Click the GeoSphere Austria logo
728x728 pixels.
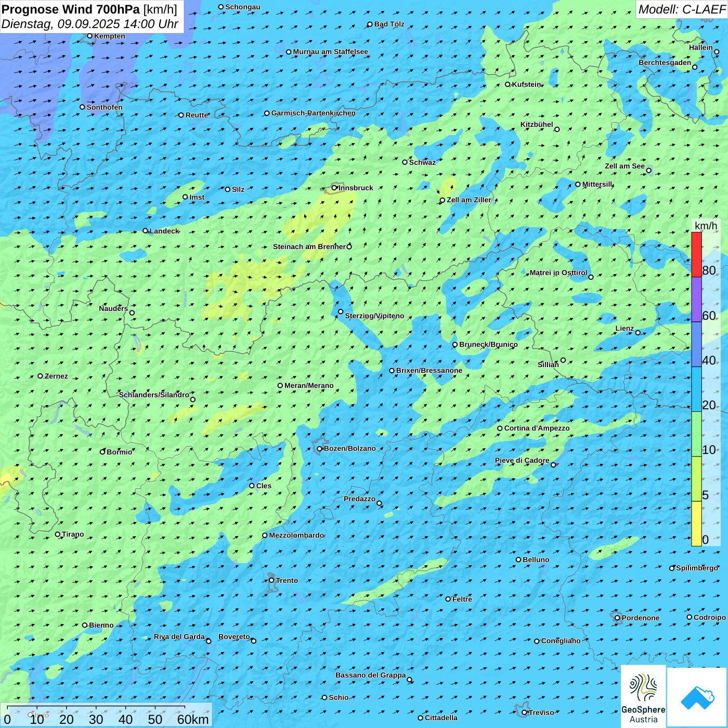tap(644, 696)
